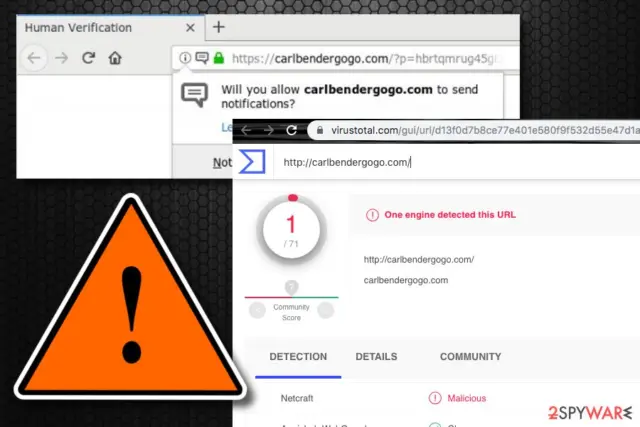Click the community score marker pin
Screen dimensions: 640x427
pos(291,287)
